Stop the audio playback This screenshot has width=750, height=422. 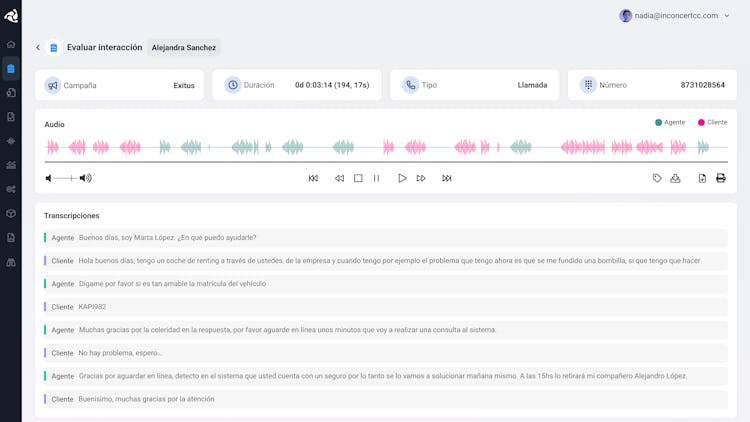coord(358,178)
